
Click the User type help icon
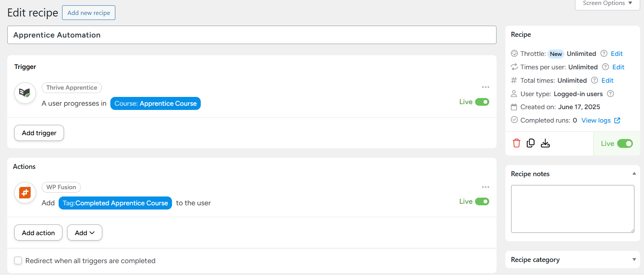pyautogui.click(x=611, y=93)
